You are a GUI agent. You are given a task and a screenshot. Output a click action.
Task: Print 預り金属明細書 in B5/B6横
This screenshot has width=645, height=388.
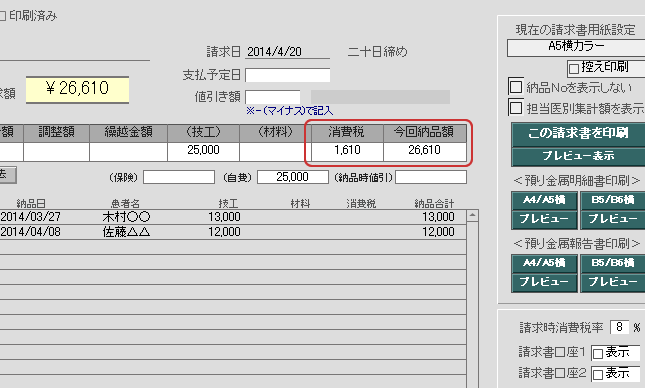(613, 200)
